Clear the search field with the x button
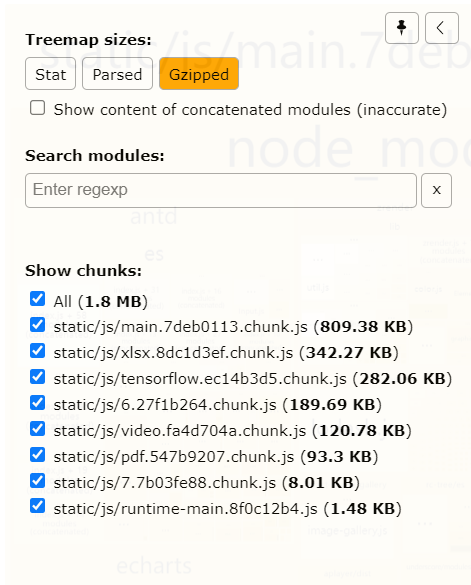471x585 pixels. 436,190
